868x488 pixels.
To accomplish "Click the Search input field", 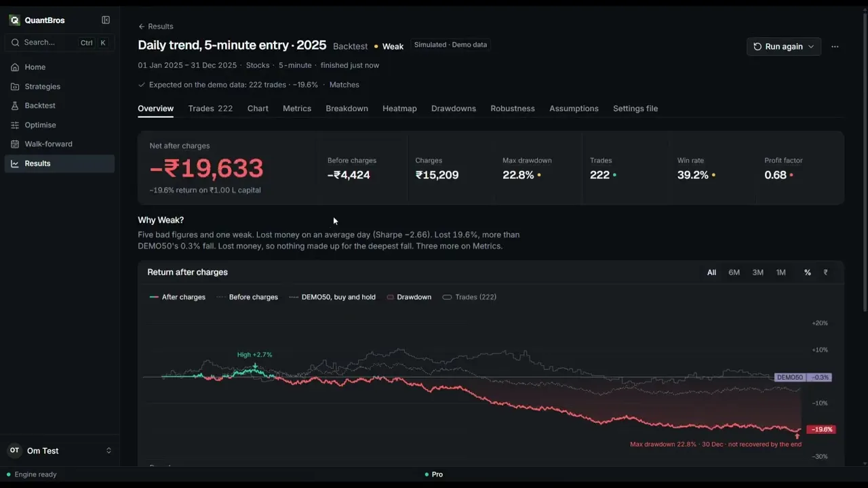I will [60, 43].
